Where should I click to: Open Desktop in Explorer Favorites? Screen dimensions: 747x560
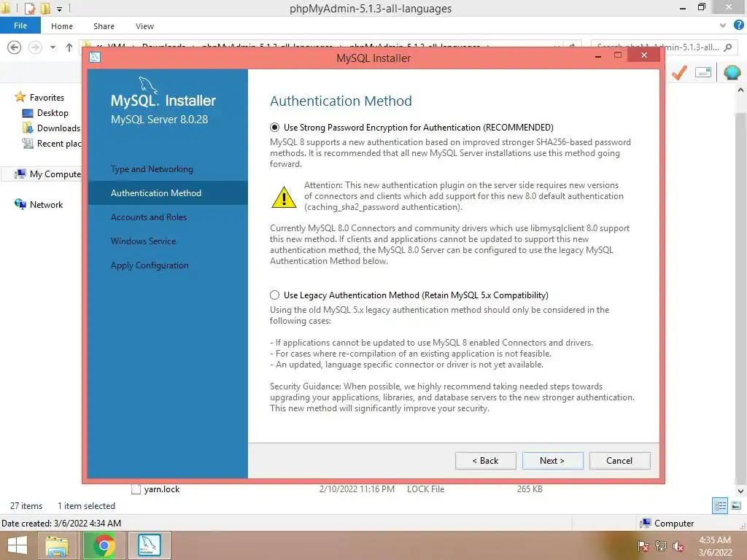pos(53,113)
